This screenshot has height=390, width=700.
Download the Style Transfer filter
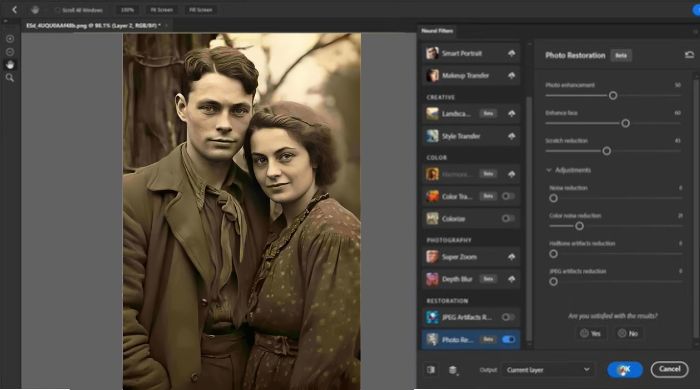[512, 136]
